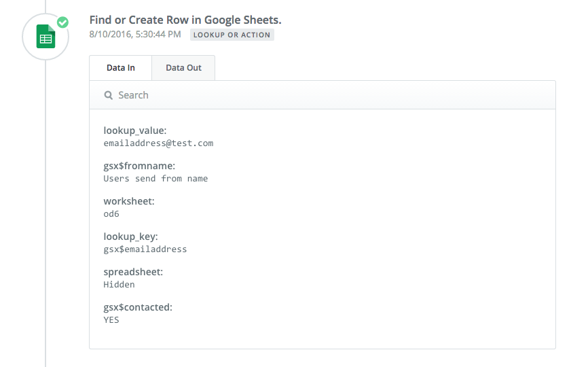Image resolution: width=588 pixels, height=367 pixels.
Task: Select the gsx$fromname label
Action: tap(139, 166)
